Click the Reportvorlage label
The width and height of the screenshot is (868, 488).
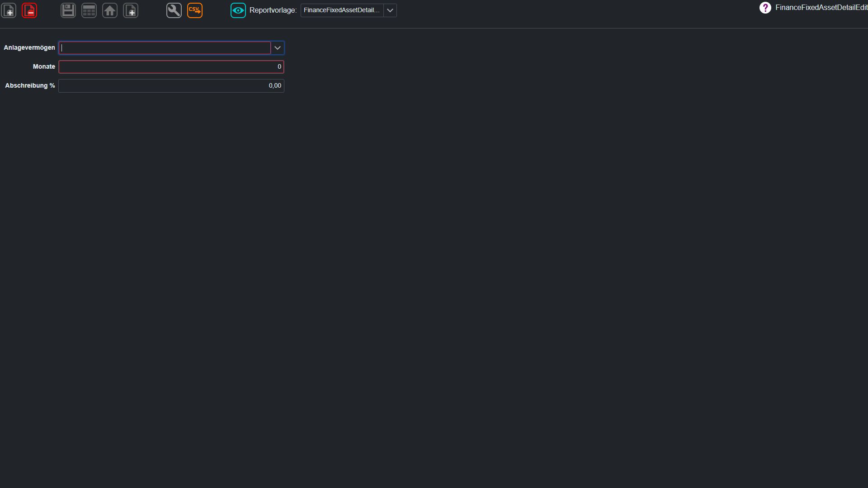pos(273,10)
